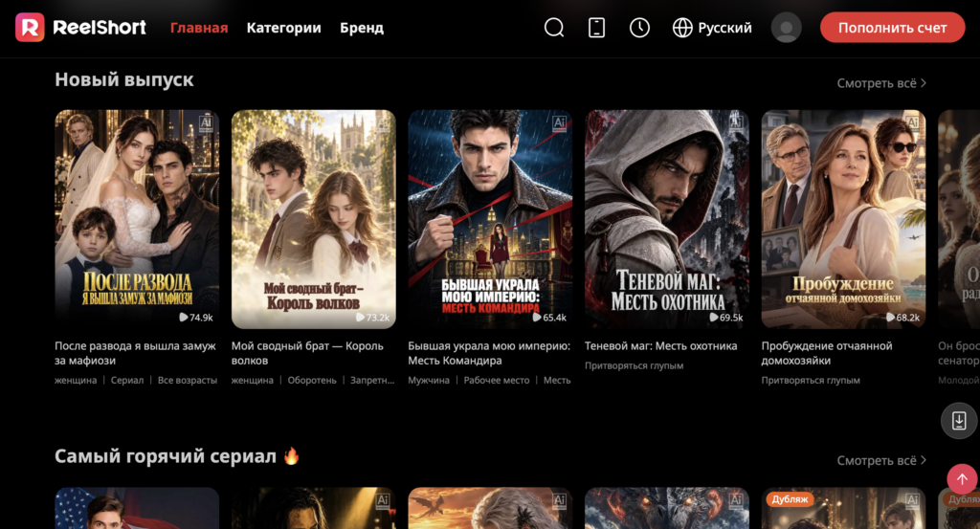This screenshot has width=980, height=529.
Task: Open title Пробуждение отчаянной домохозяйки
Action: tap(827, 353)
